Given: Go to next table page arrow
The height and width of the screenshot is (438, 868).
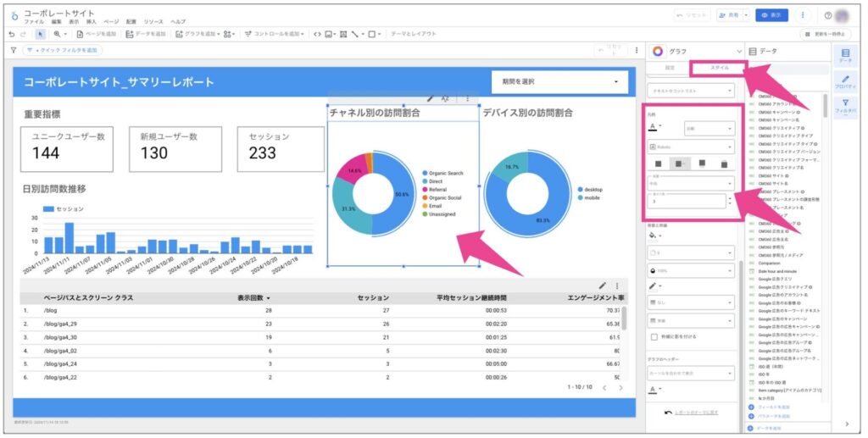Looking at the screenshot, I should 620,388.
